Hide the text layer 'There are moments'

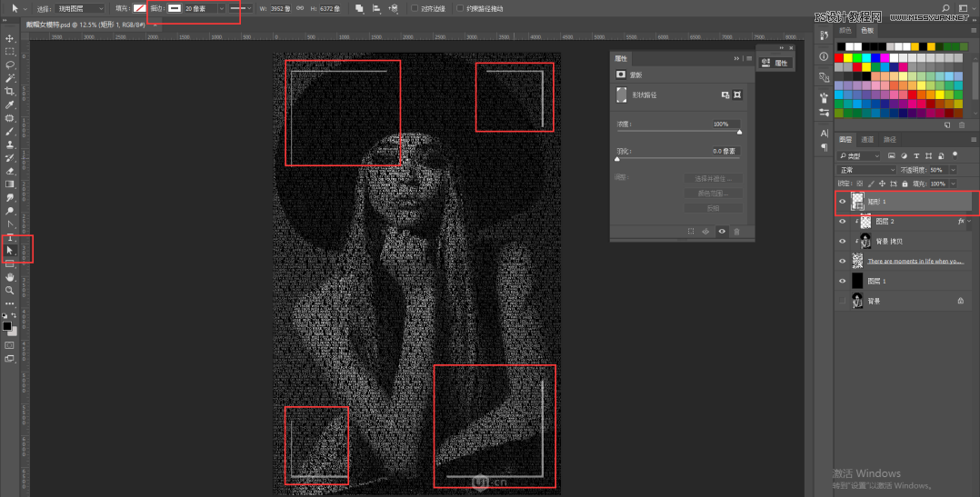pyautogui.click(x=842, y=261)
